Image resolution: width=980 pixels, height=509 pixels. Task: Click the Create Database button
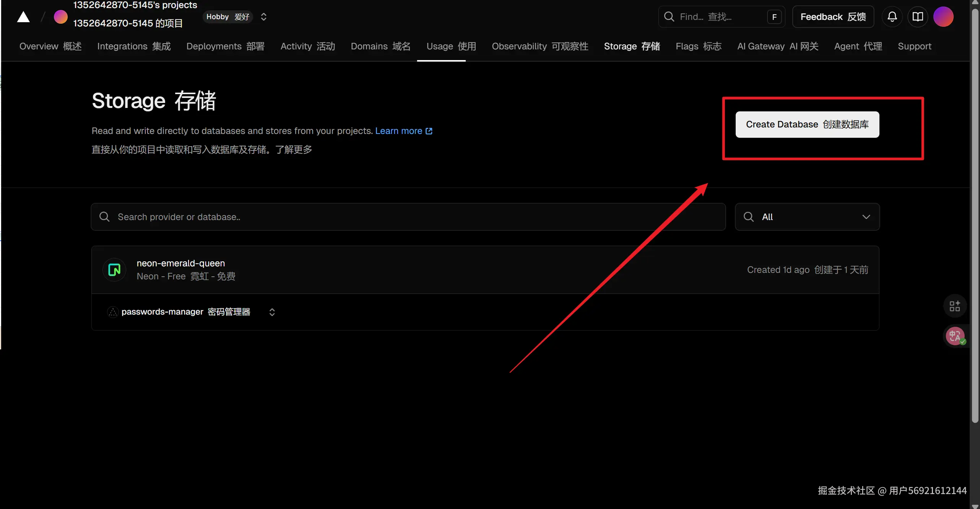[x=807, y=124]
